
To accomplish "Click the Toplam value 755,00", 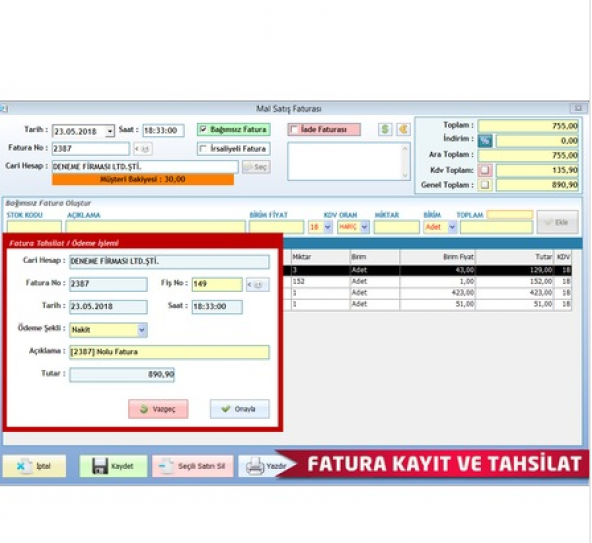I will 528,126.
